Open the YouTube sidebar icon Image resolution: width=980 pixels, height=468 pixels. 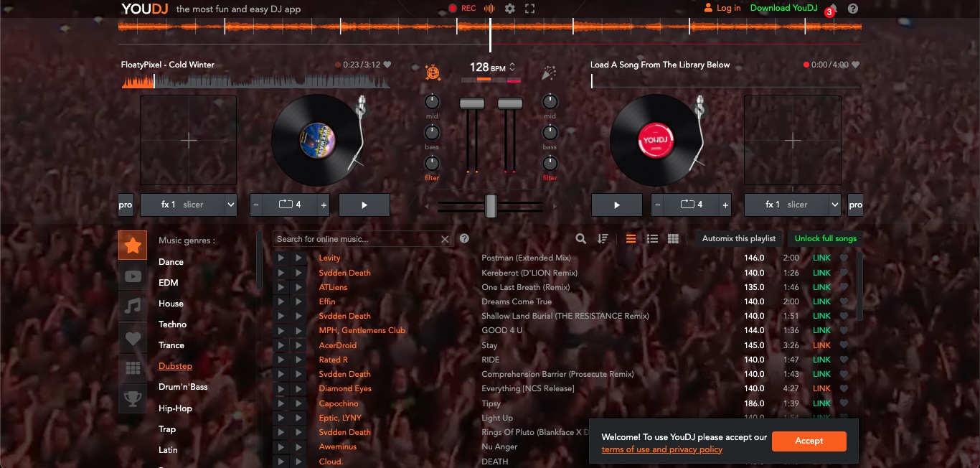[133, 276]
